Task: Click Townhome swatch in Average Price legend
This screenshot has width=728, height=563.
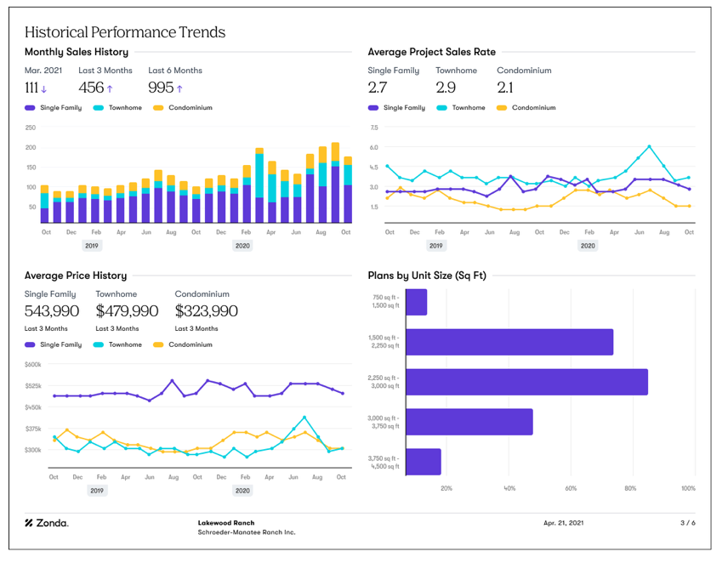Action: click(99, 344)
